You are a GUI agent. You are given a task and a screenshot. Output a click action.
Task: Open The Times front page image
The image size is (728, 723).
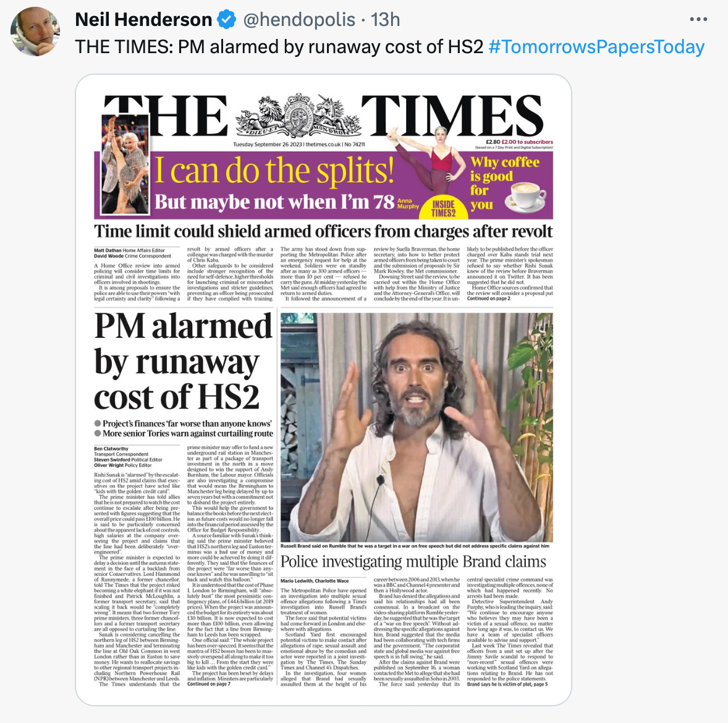pos(324,389)
